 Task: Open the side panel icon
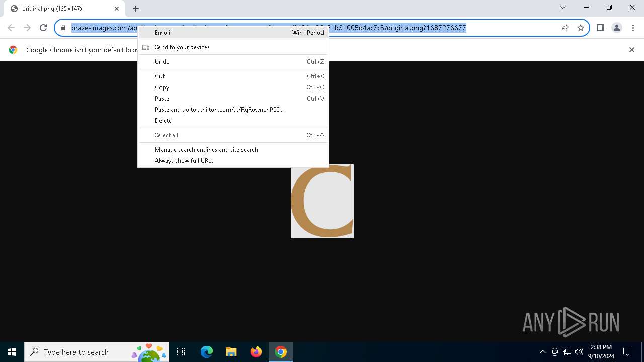(x=601, y=28)
